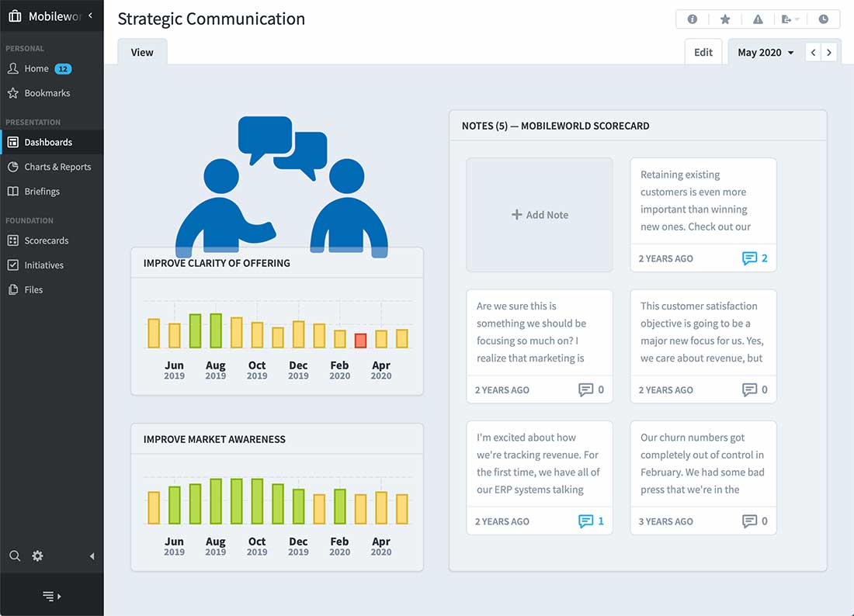This screenshot has width=854, height=616.
Task: Open the export dropdown icon
Action: click(790, 19)
